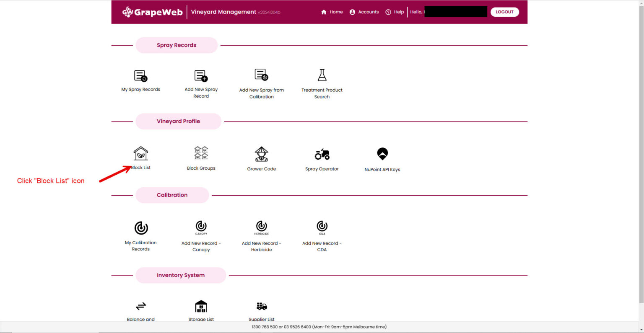Open Accounts menu link
Image resolution: width=644 pixels, height=333 pixels.
click(x=368, y=12)
